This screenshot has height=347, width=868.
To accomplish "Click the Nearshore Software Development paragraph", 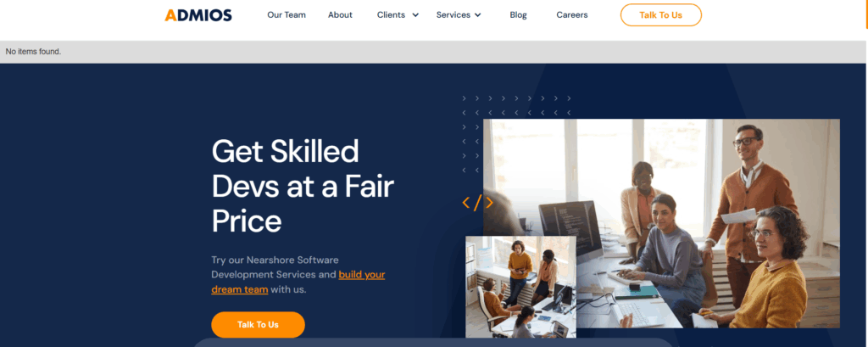I will (x=298, y=274).
